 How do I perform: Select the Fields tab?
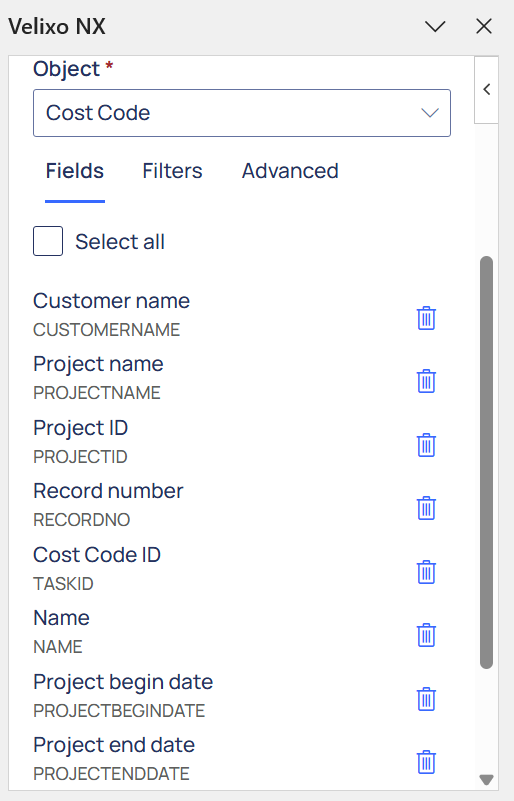point(75,171)
